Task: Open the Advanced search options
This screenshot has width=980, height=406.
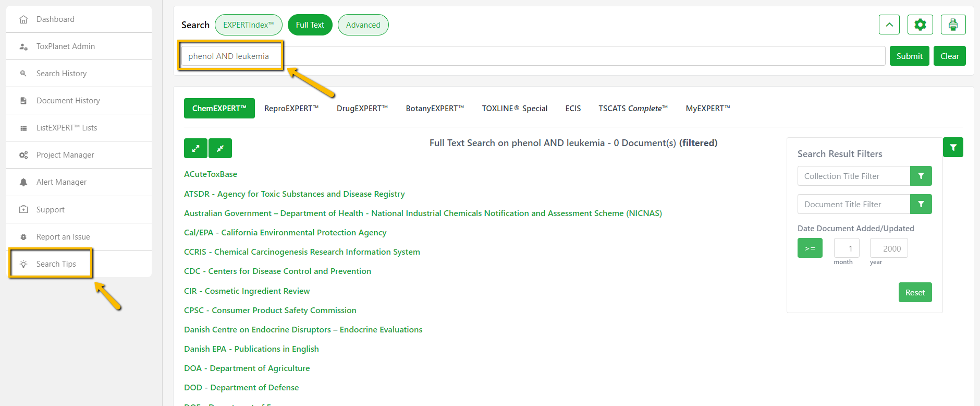Action: click(363, 25)
